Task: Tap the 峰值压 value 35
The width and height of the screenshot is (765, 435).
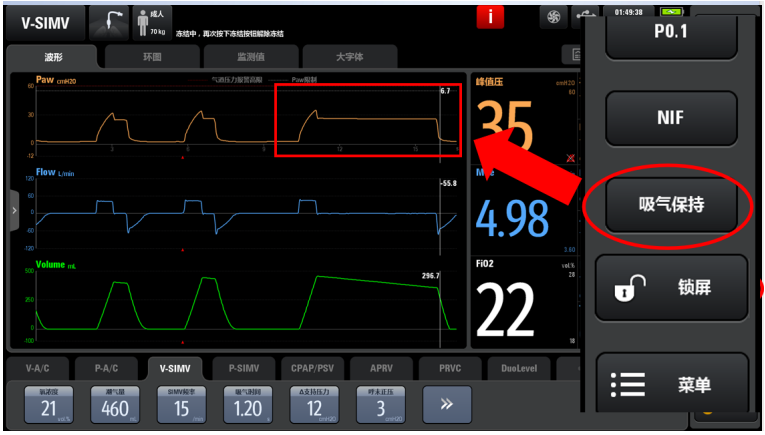Action: click(x=504, y=128)
